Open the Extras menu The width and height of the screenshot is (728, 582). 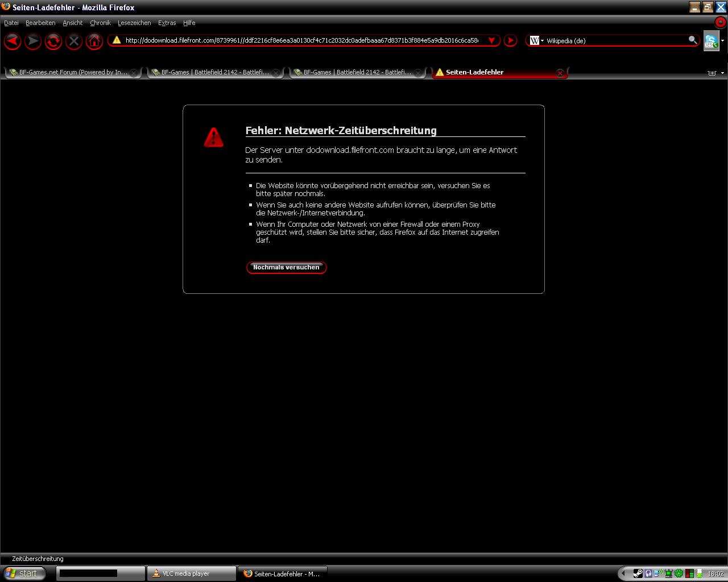point(167,23)
